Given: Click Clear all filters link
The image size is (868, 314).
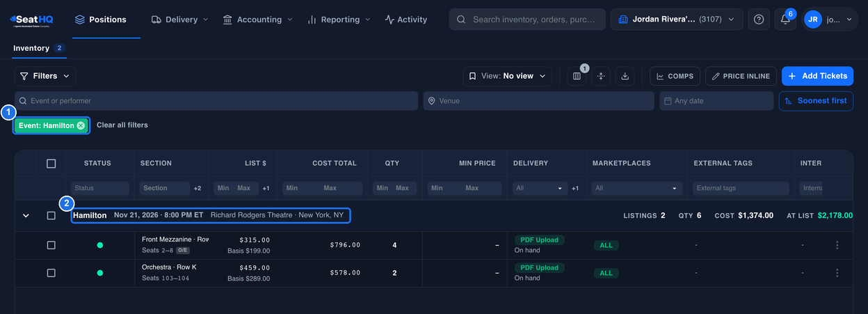Looking at the screenshot, I should pyautogui.click(x=122, y=125).
